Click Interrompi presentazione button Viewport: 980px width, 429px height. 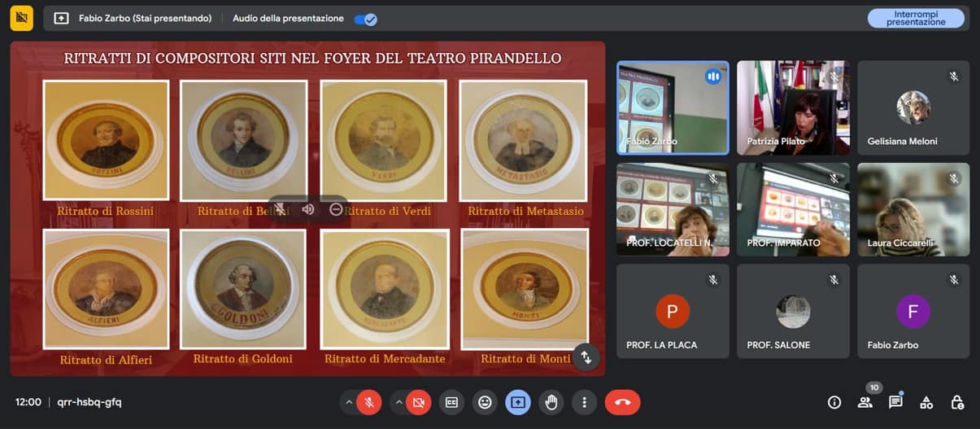pyautogui.click(x=916, y=18)
